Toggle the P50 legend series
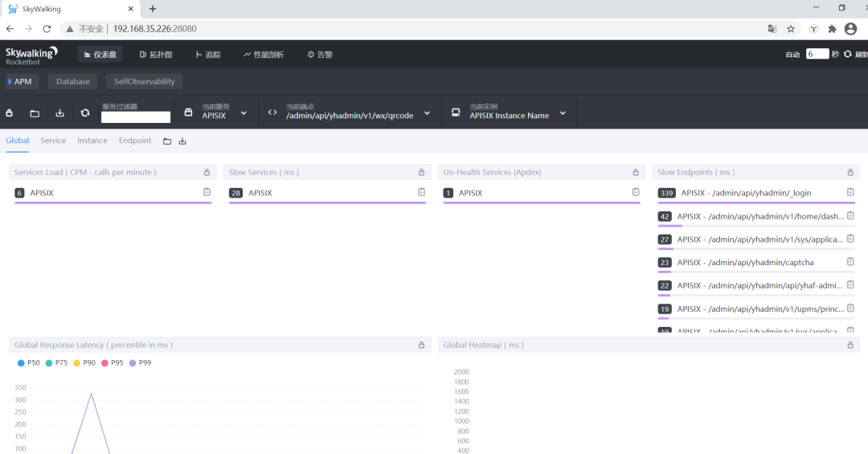 coord(29,362)
